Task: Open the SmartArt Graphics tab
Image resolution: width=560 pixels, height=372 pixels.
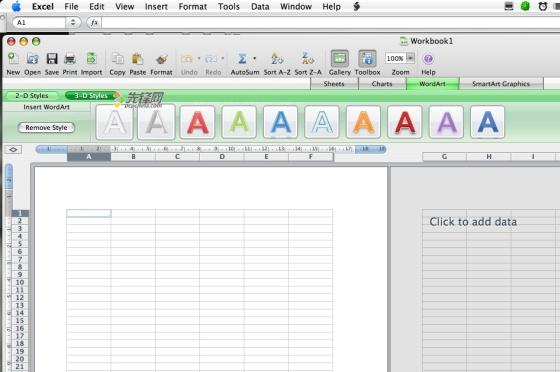Action: coord(501,84)
